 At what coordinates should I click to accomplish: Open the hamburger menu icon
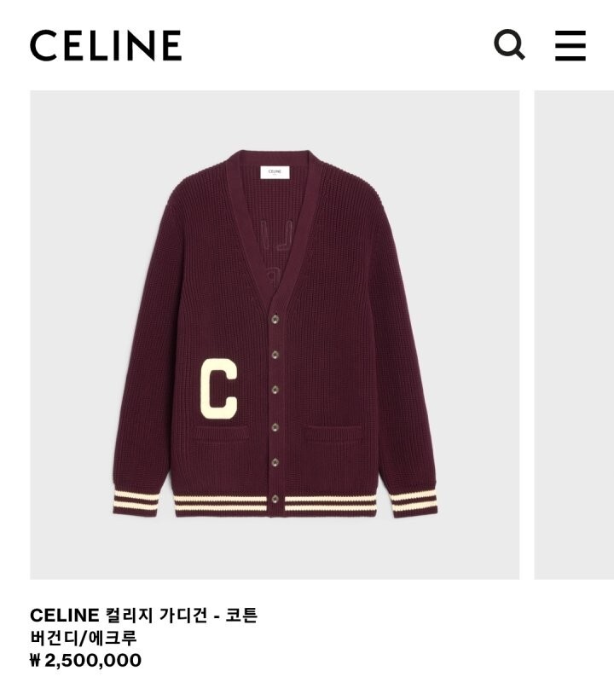pyautogui.click(x=571, y=45)
